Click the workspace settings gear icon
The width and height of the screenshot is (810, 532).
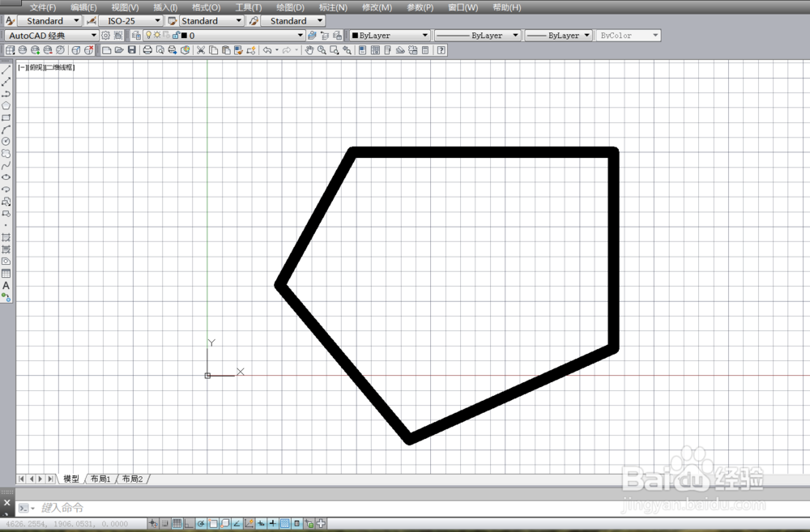click(106, 35)
